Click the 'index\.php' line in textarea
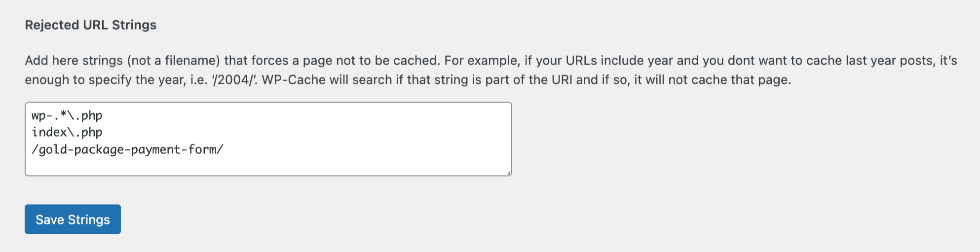 pyautogui.click(x=67, y=132)
